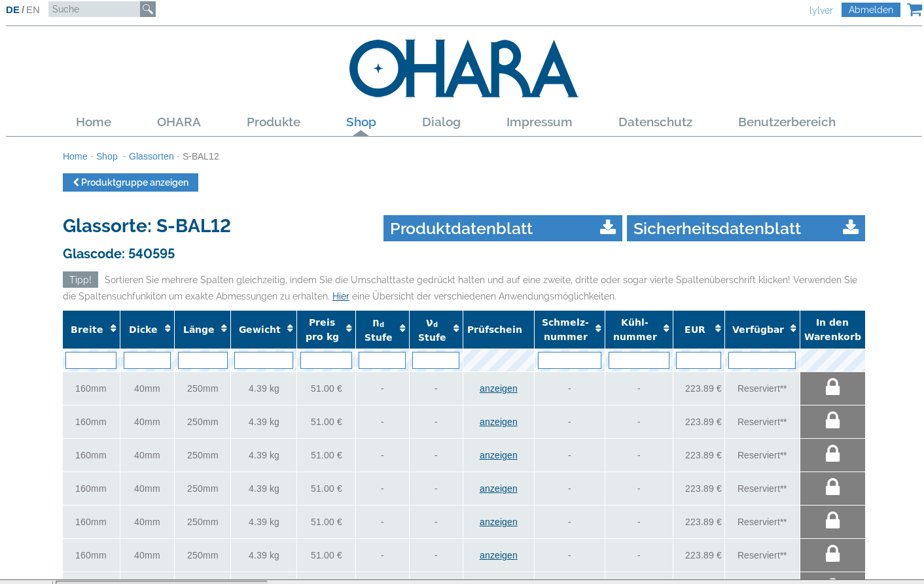
Task: Click the download icon on Produktdatenblatt
Action: (608, 228)
